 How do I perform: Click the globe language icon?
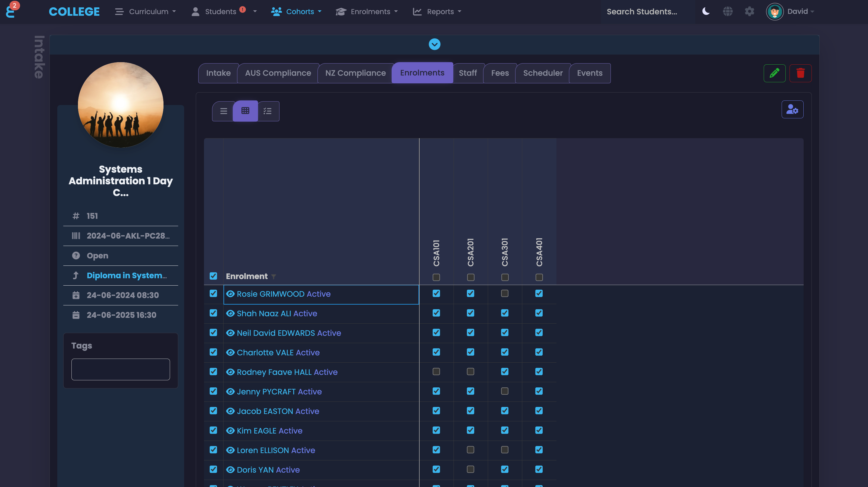point(728,11)
